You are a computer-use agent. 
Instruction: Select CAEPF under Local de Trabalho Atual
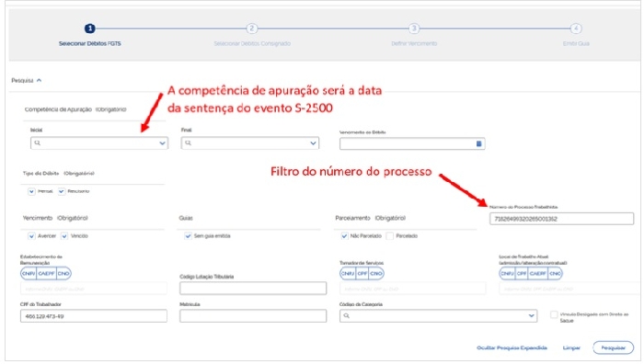pyautogui.click(x=537, y=273)
